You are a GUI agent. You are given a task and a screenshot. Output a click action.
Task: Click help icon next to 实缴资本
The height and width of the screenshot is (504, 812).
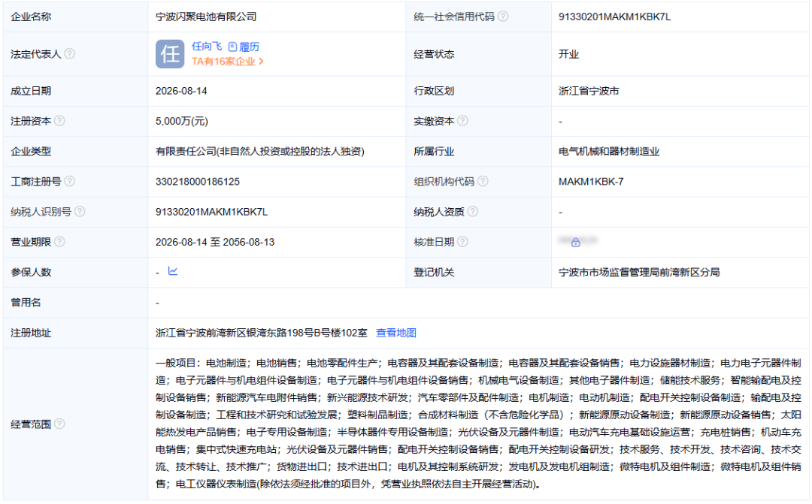coord(462,121)
